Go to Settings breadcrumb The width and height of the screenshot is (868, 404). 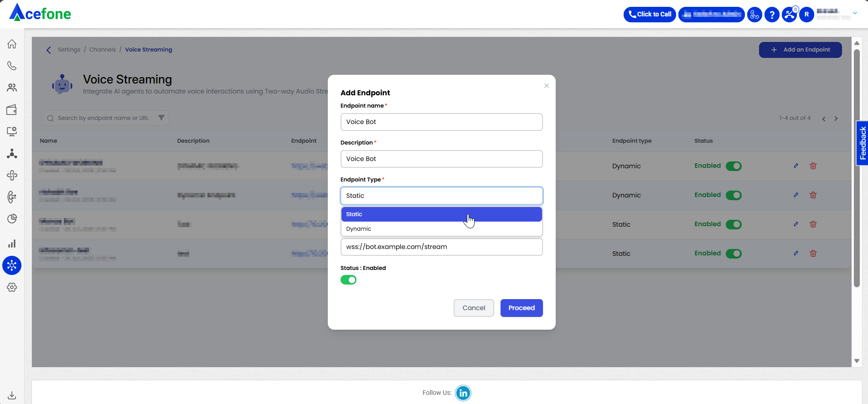coord(69,50)
